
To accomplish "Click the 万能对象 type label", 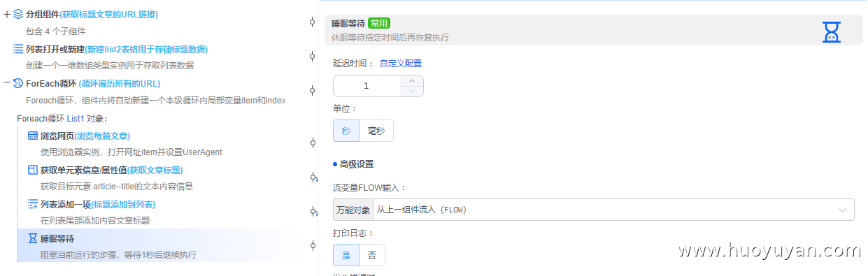I will (353, 210).
